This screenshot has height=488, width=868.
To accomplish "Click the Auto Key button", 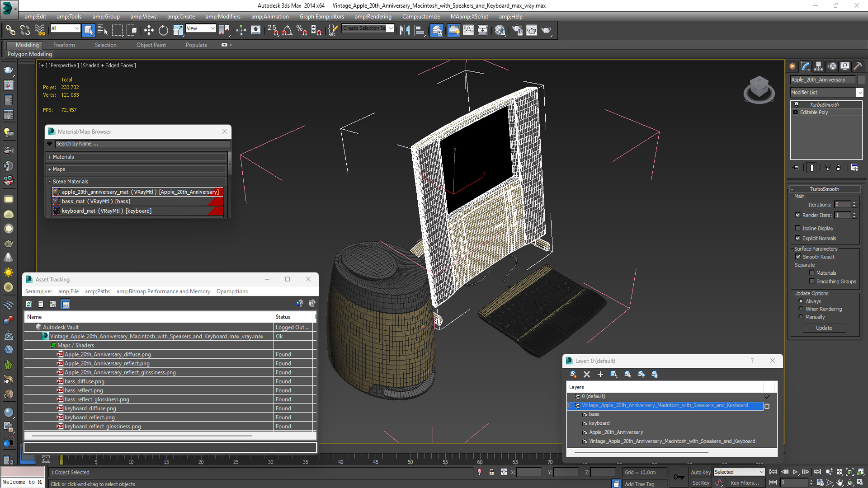I will (700, 472).
